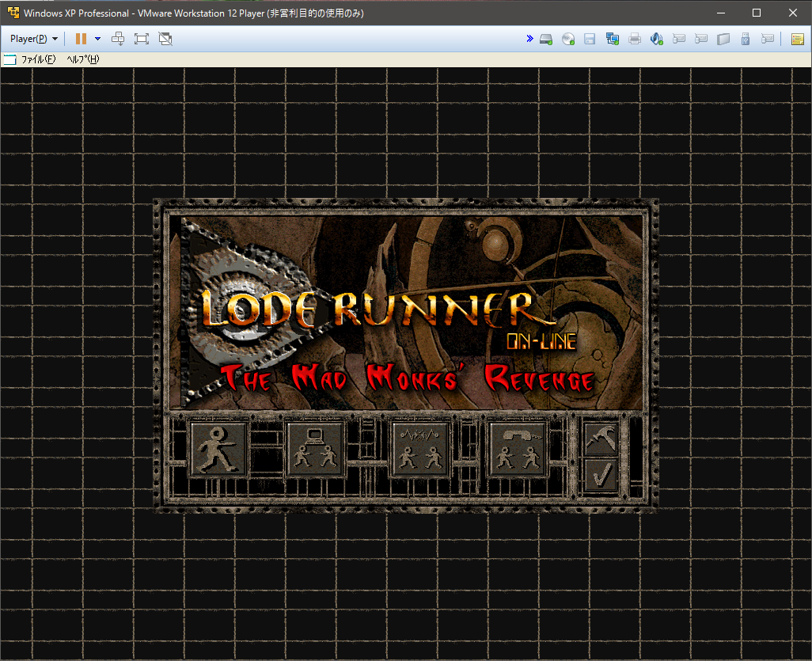Click the hard disk device icon
This screenshot has width=812, height=661.
(x=546, y=39)
